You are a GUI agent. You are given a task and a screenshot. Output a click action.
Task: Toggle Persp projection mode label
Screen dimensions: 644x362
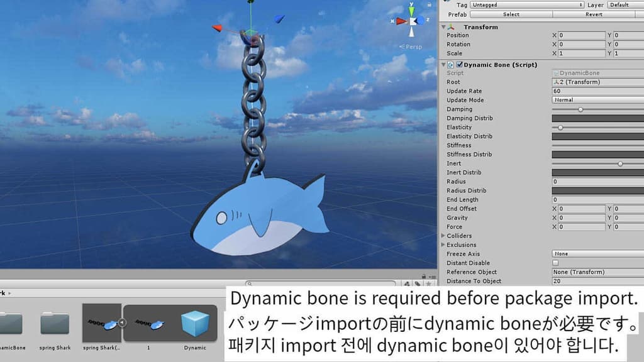[x=413, y=47]
